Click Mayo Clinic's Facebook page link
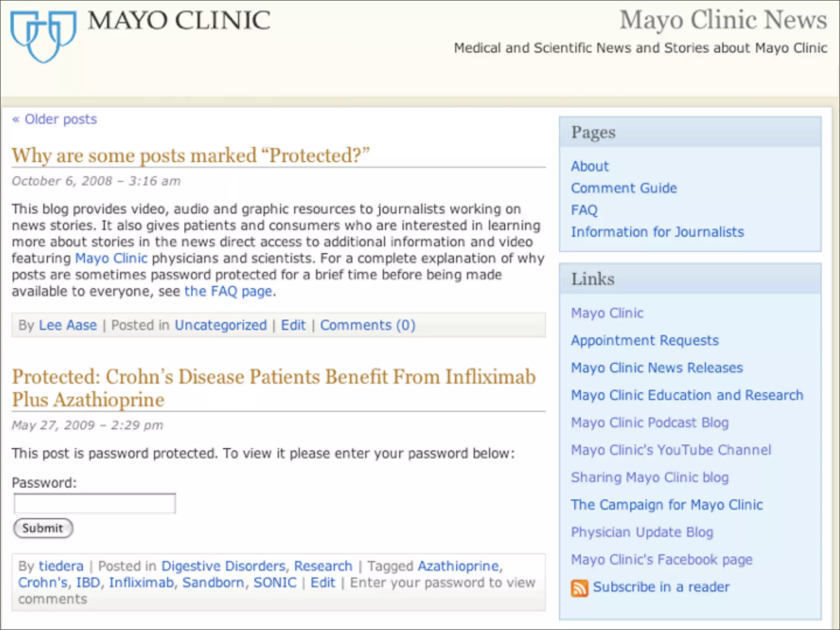Viewport: 840px width, 630px height. pos(661,559)
